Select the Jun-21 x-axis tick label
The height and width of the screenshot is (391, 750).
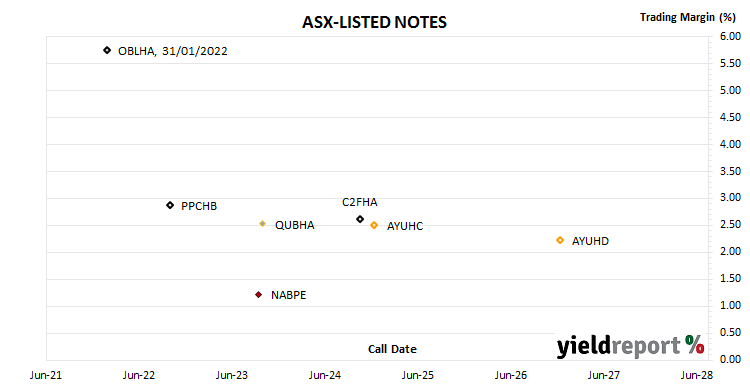click(x=46, y=375)
